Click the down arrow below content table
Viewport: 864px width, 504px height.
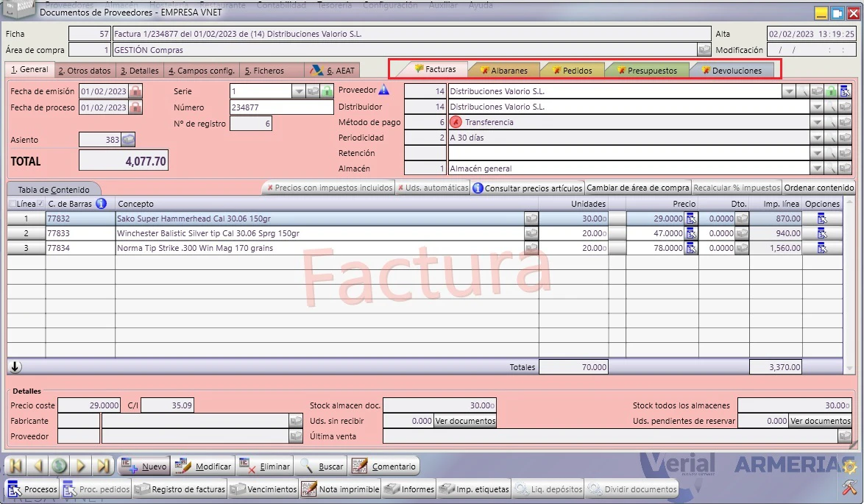[x=15, y=367]
